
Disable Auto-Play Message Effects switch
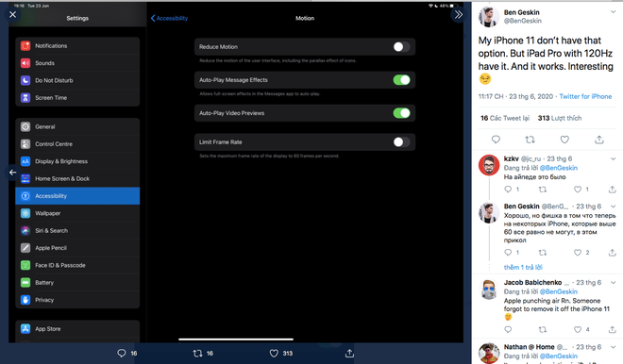(401, 80)
